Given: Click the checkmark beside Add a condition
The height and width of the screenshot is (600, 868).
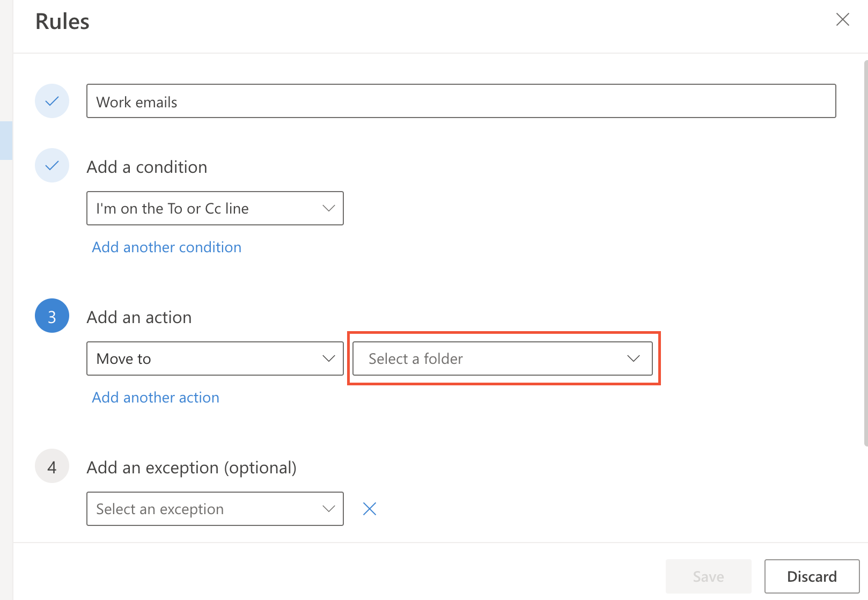Looking at the screenshot, I should (x=52, y=165).
